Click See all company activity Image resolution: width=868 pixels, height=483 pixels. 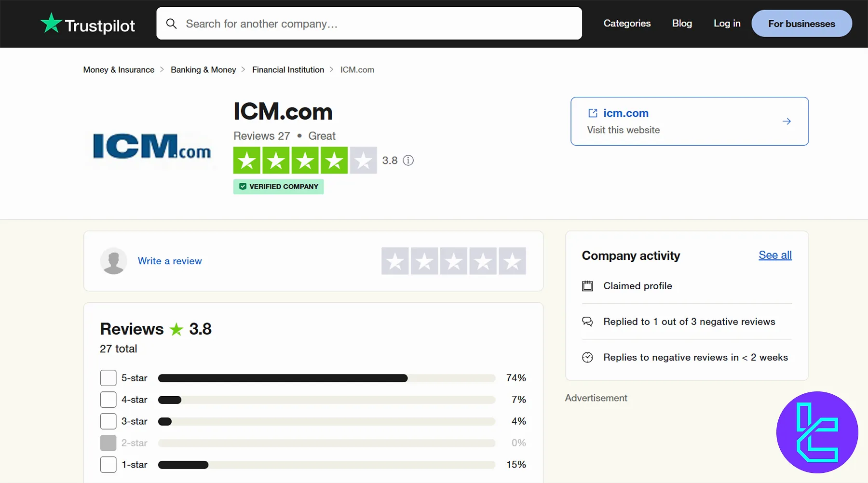(x=775, y=255)
